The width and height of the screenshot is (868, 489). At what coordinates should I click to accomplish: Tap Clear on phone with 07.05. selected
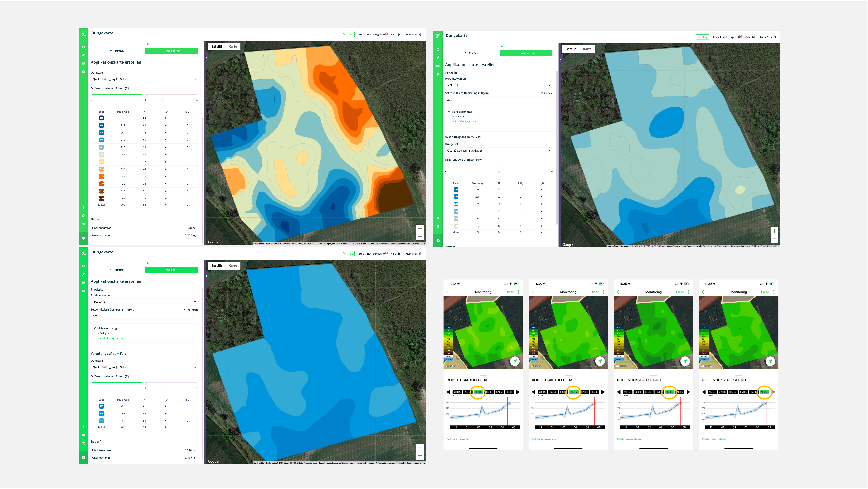click(x=680, y=292)
